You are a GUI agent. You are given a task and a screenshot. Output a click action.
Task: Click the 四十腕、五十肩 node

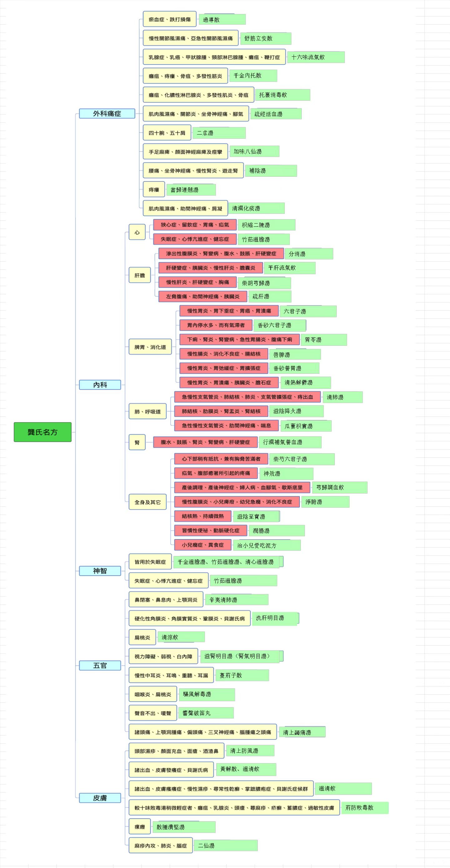pos(167,133)
